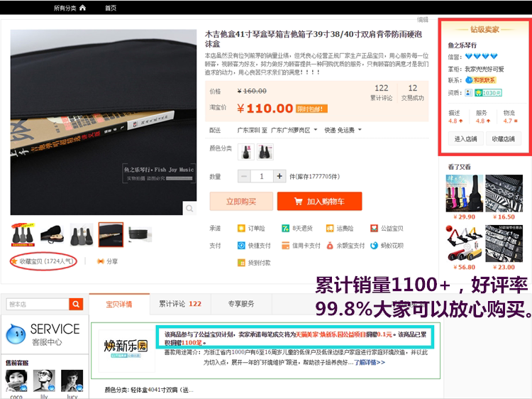This screenshot has width=532, height=399.
Task: Click the seller ID-card qualification icon
Action: (469, 93)
